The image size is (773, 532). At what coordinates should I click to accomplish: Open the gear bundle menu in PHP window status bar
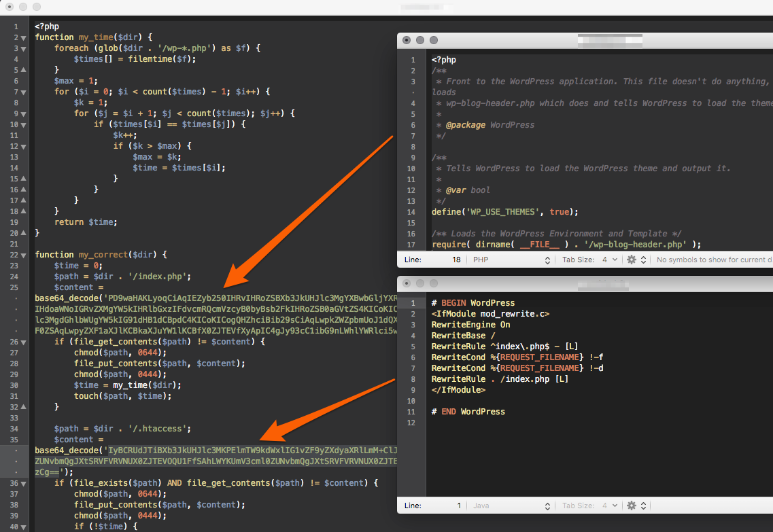[x=631, y=260]
